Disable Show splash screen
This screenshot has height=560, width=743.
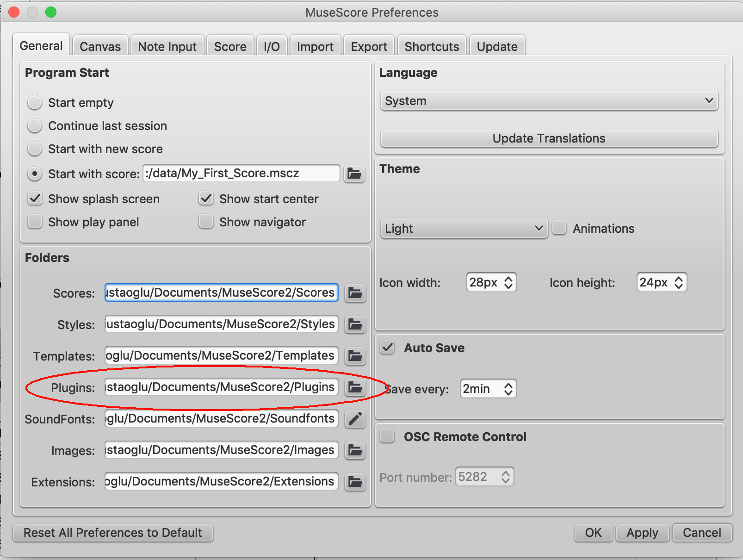[35, 199]
